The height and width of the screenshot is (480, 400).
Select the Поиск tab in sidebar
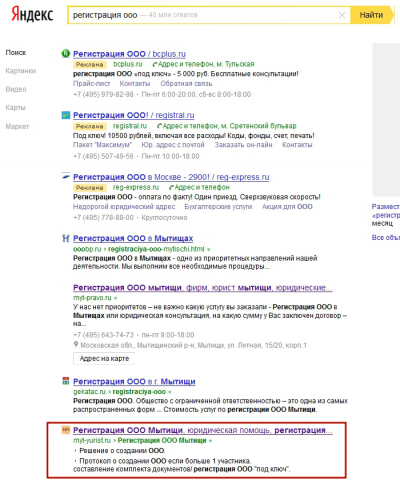click(x=16, y=52)
